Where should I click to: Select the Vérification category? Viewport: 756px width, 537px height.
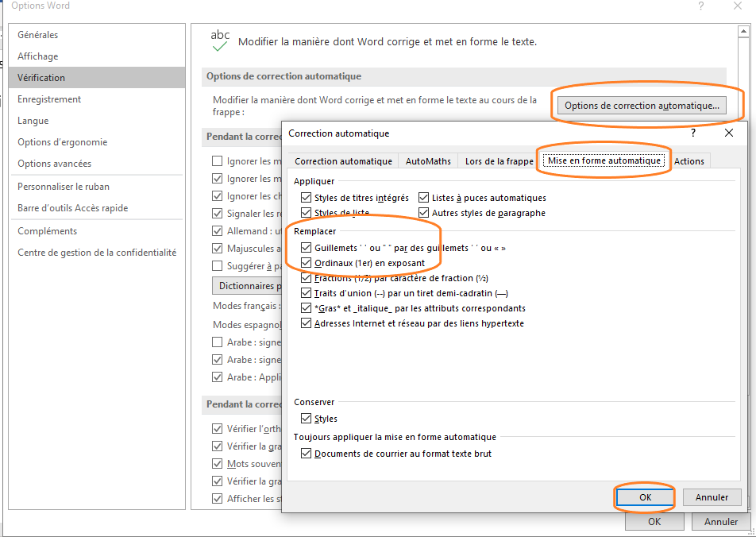97,78
